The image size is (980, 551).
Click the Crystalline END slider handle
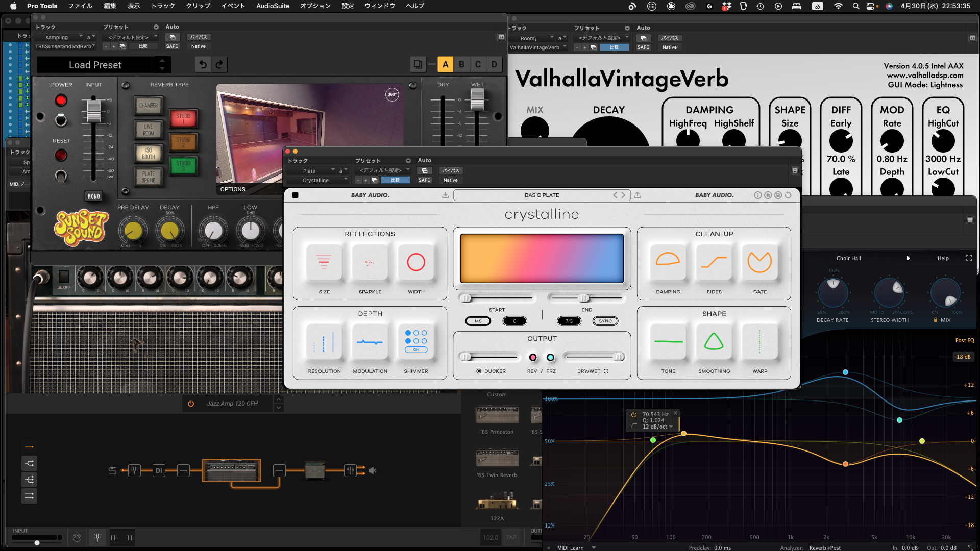(583, 298)
